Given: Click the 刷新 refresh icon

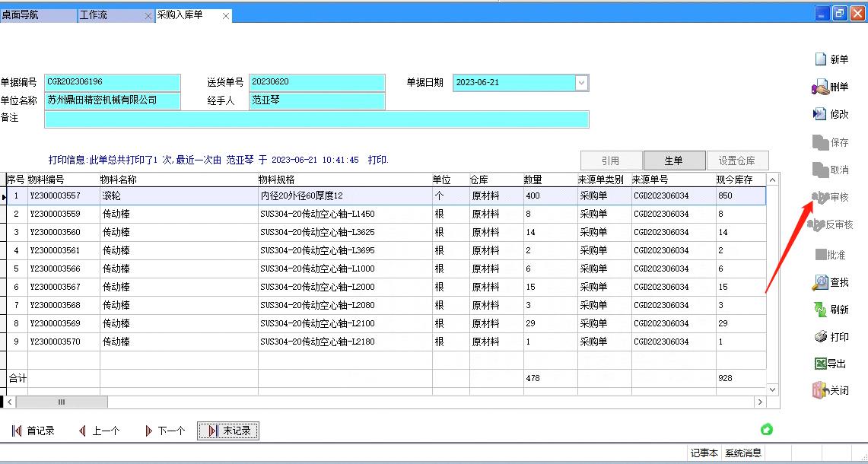Looking at the screenshot, I should [x=820, y=310].
